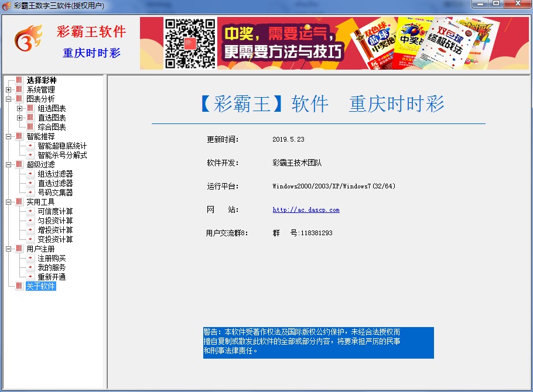
Task: Open 我的服务 under 用户注册
Action: [52, 267]
